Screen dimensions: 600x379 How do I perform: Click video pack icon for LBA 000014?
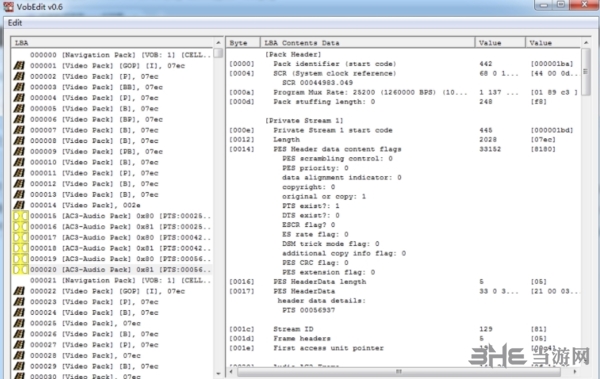click(19, 205)
